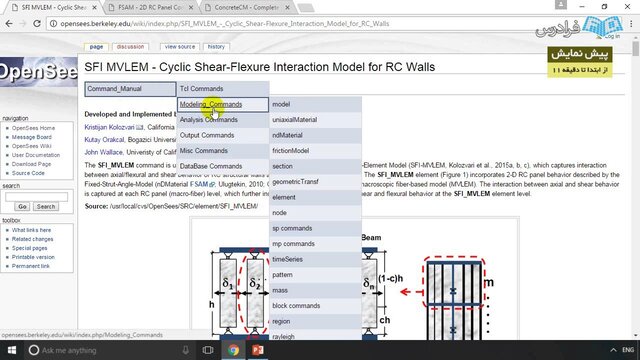Open PowerPoint from the taskbar
The width and height of the screenshot is (640, 360).
(258, 350)
